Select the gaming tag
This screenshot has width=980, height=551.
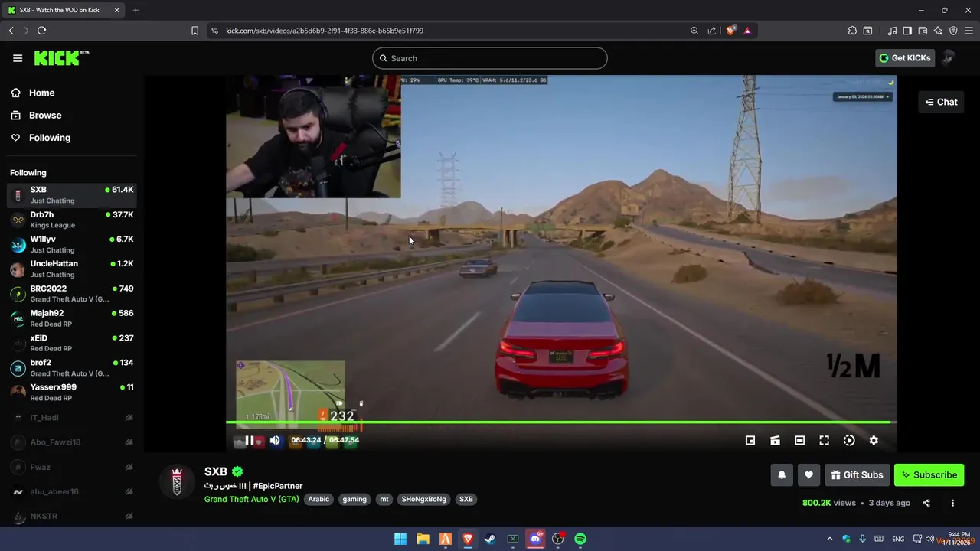[354, 499]
